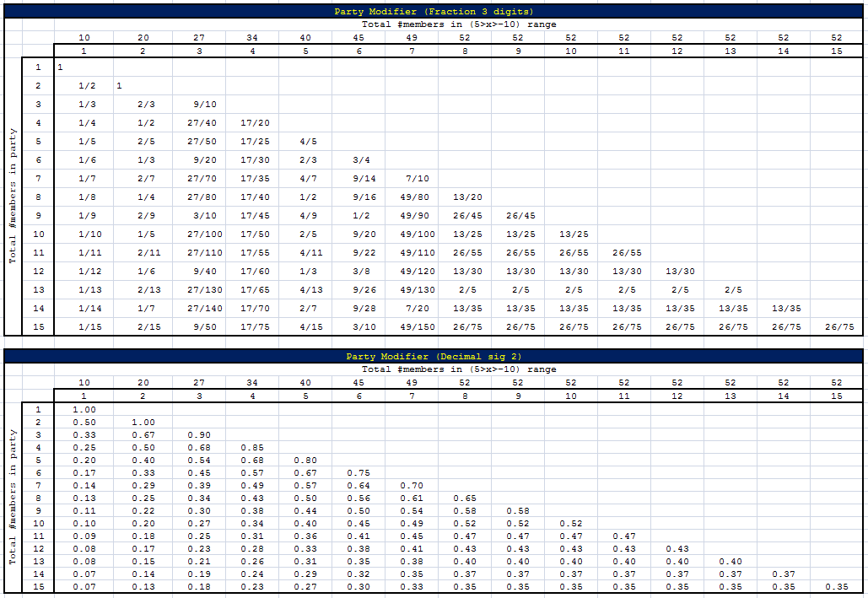This screenshot has height=598, width=868.
Task: Click the decimal cell showing 0.61
Action: pyautogui.click(x=412, y=498)
